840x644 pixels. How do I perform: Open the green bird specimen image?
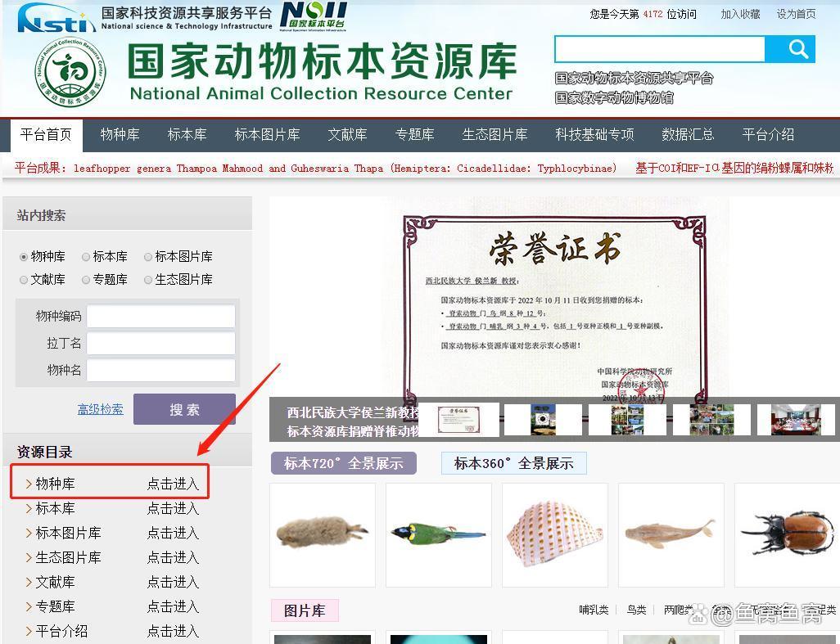click(x=438, y=534)
